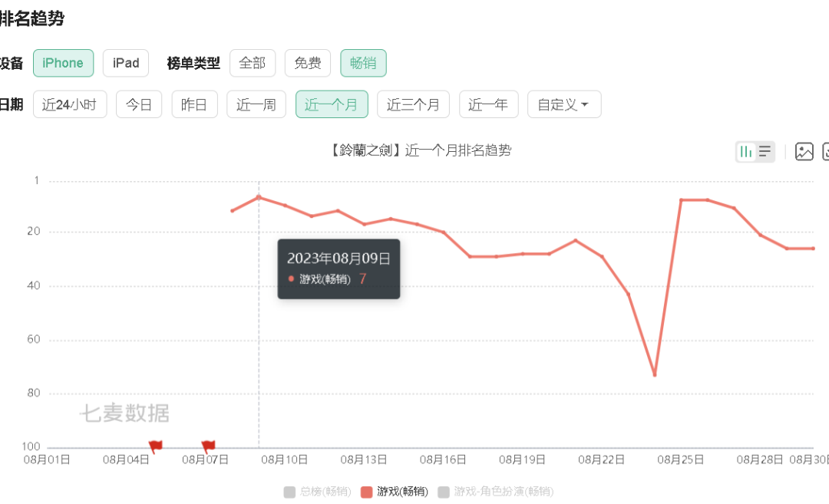Switch to bar chart view icon
This screenshot has width=829, height=504.
click(x=746, y=152)
